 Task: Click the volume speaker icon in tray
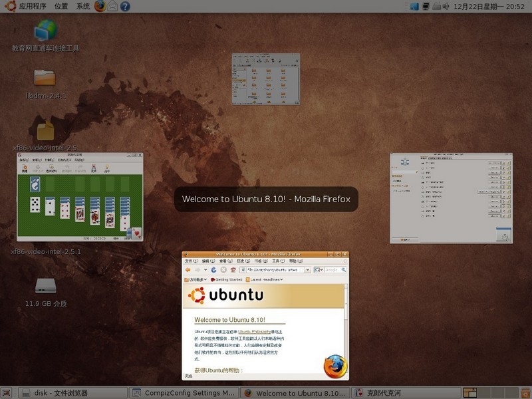tap(446, 6)
